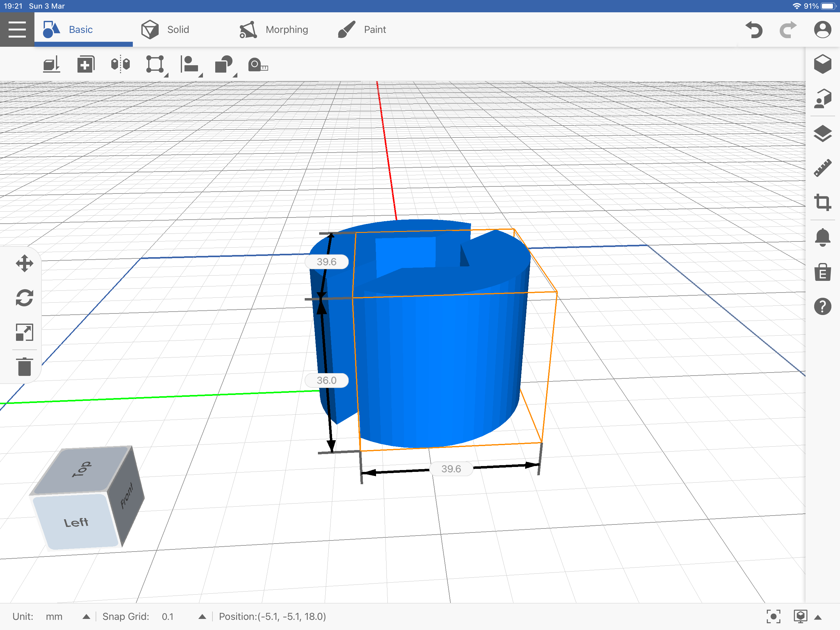Undo the last action
Screen dimensions: 840x630
[754, 29]
